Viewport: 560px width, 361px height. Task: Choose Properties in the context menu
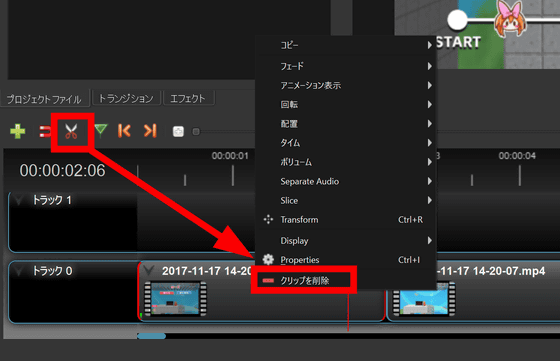tap(345, 260)
